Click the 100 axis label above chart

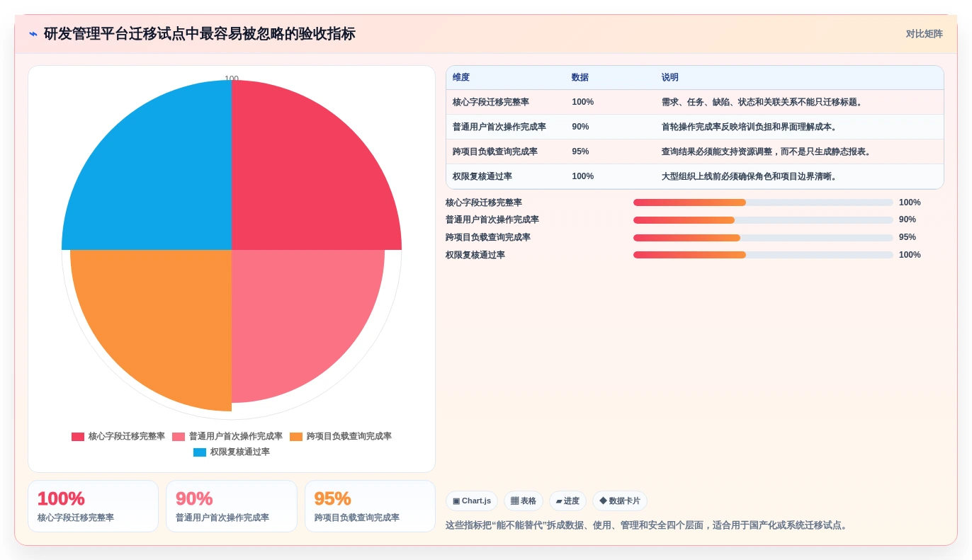tap(232, 79)
